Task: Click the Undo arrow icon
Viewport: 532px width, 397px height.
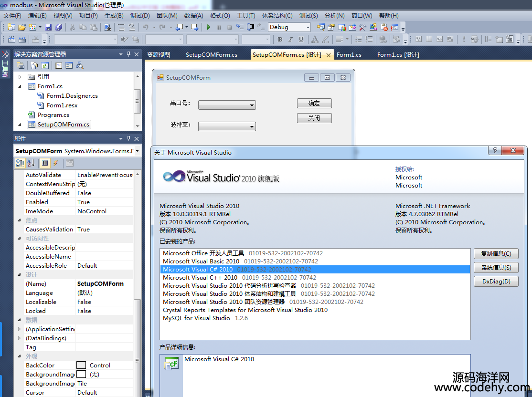Action: 146,27
